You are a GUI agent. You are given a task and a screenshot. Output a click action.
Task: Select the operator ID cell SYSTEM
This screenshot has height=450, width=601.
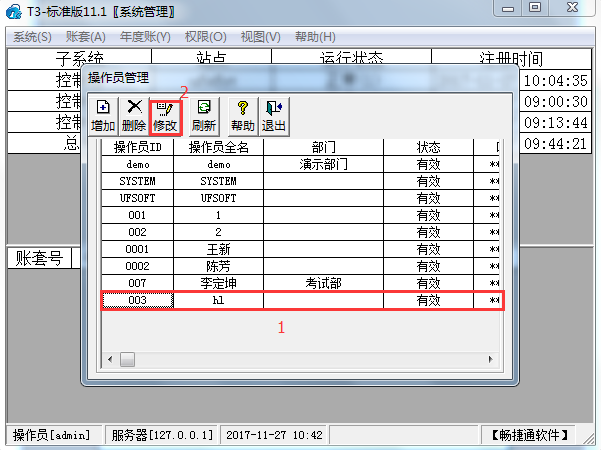click(138, 181)
